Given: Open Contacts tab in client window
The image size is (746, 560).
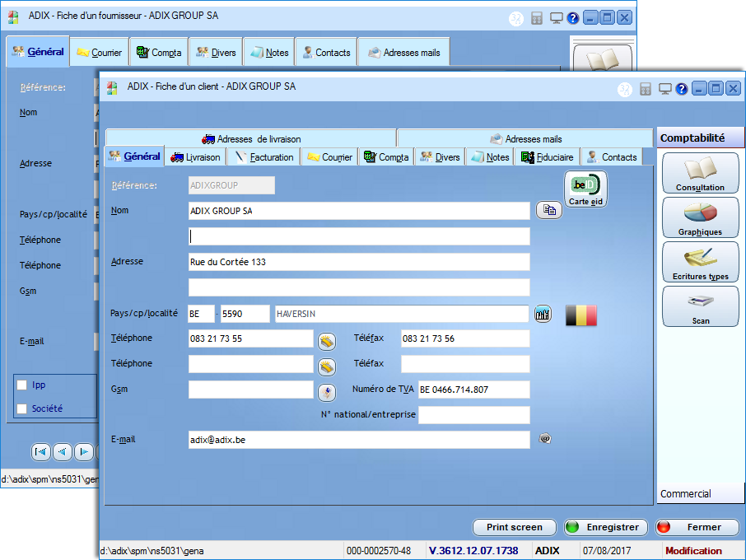Looking at the screenshot, I should coord(612,157).
